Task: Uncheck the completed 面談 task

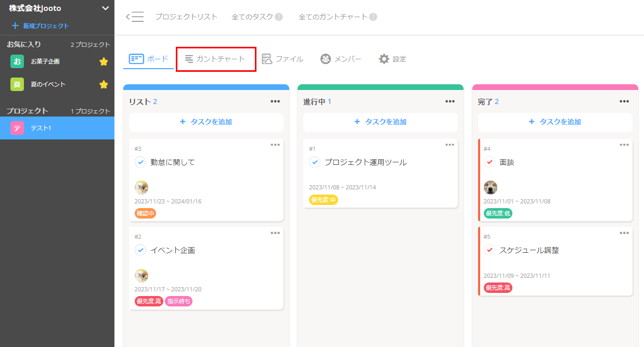Action: pos(490,162)
